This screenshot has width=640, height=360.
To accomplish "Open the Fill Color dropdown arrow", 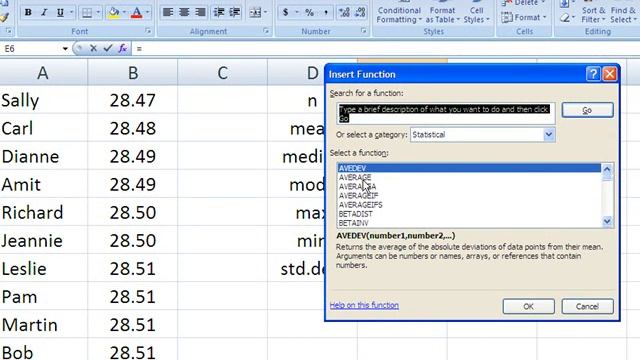I will tap(124, 13).
